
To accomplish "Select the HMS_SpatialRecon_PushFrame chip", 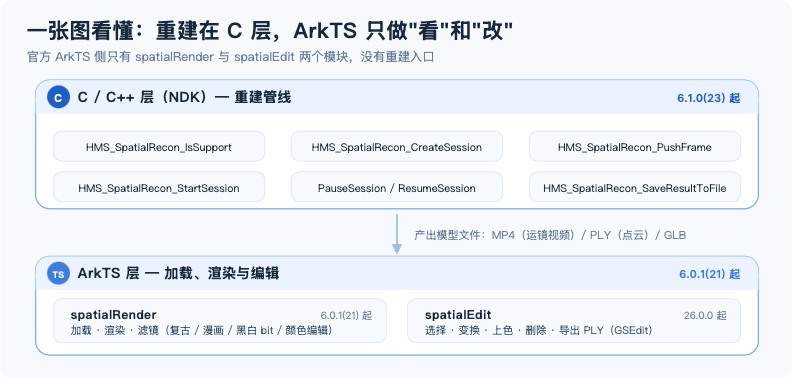I will 634,147.
